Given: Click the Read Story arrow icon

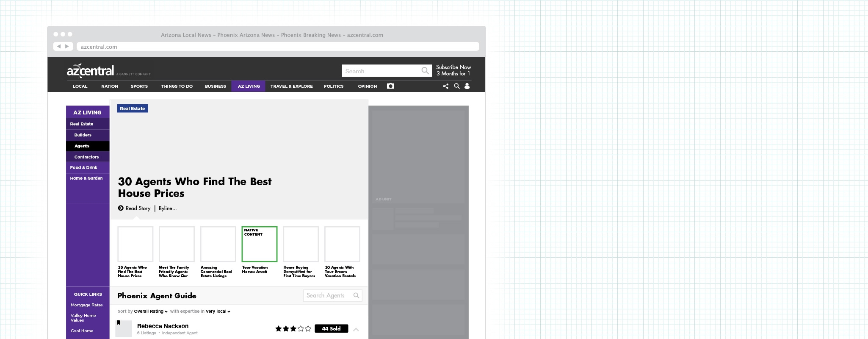Looking at the screenshot, I should [x=121, y=208].
